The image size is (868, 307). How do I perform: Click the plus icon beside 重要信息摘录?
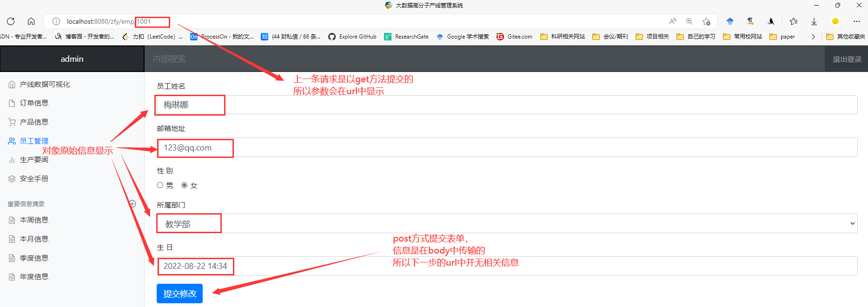133,204
